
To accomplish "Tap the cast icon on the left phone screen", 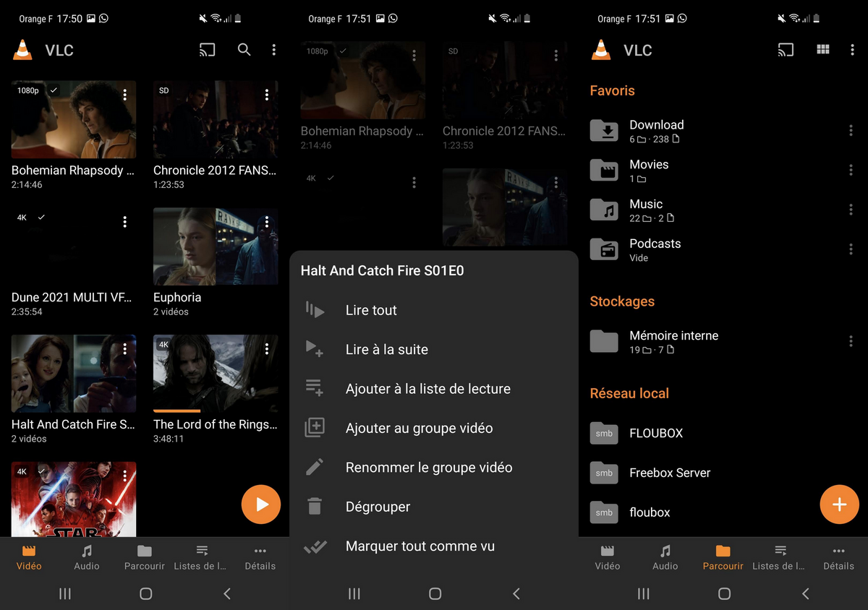I will [x=208, y=50].
